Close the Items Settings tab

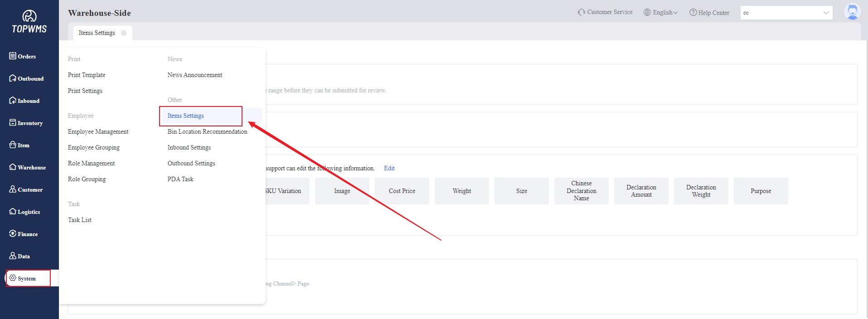(124, 33)
